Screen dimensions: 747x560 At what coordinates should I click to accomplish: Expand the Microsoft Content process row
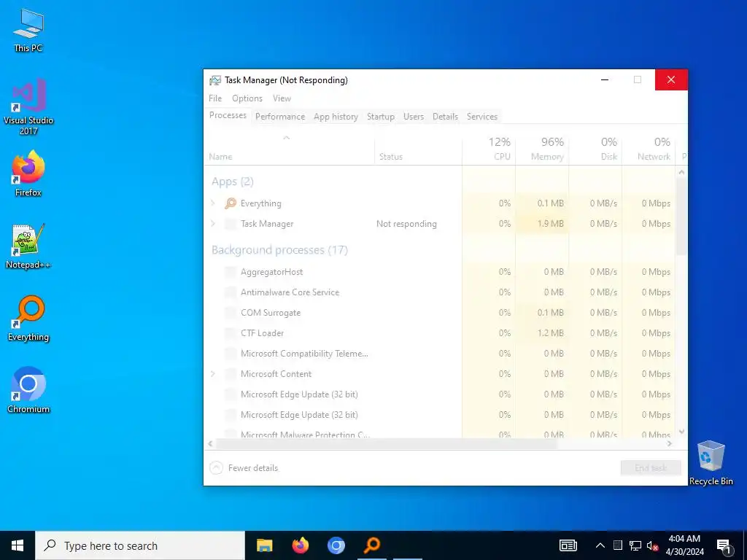coord(213,374)
